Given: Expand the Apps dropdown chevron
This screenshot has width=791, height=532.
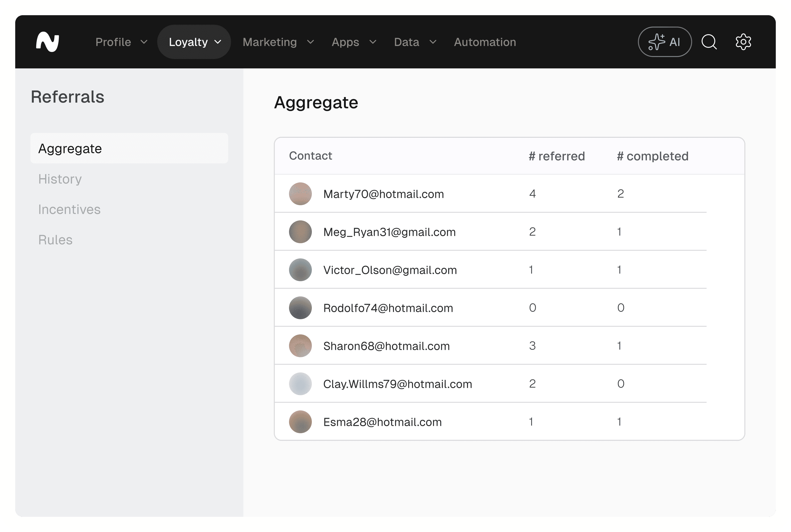Looking at the screenshot, I should pos(373,42).
